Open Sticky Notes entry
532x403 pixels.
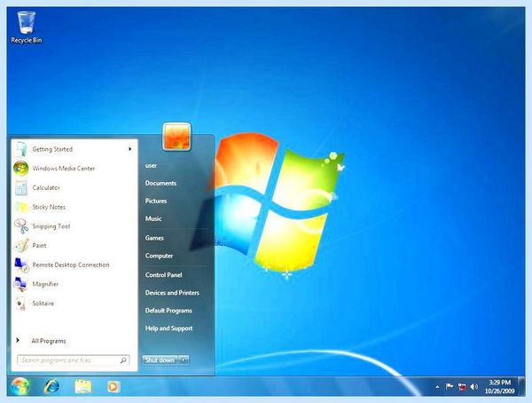pos(73,207)
